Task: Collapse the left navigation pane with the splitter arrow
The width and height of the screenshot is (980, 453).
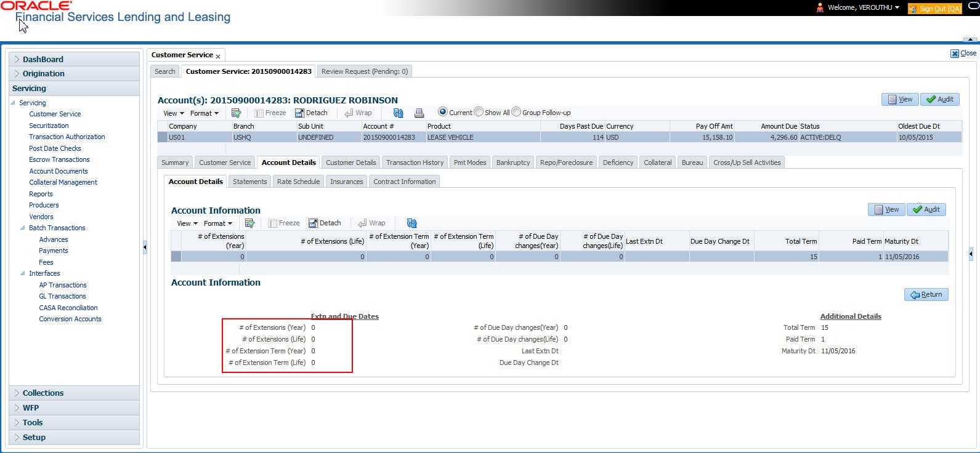Action: coord(145,247)
